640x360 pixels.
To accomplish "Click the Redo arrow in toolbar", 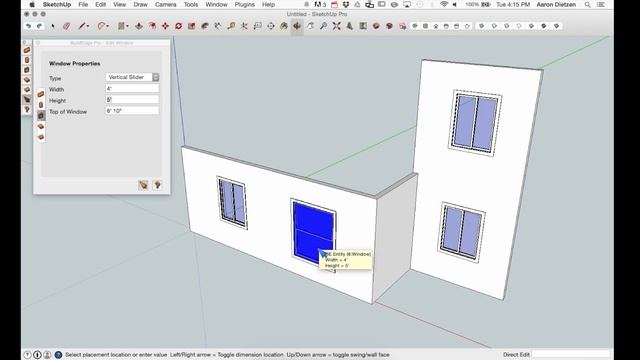I will pos(40,26).
